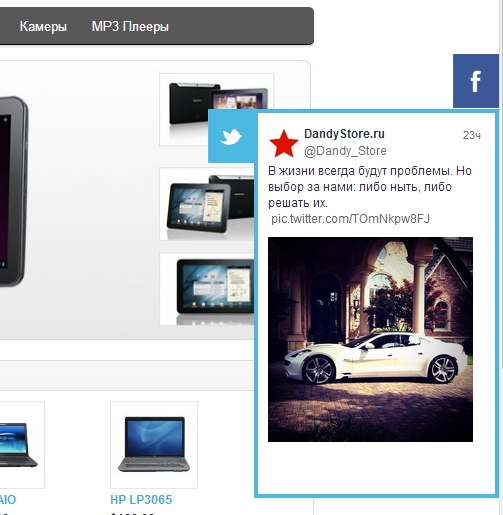Select the middle tablet thumbnail image
The image size is (503, 515).
tap(207, 204)
